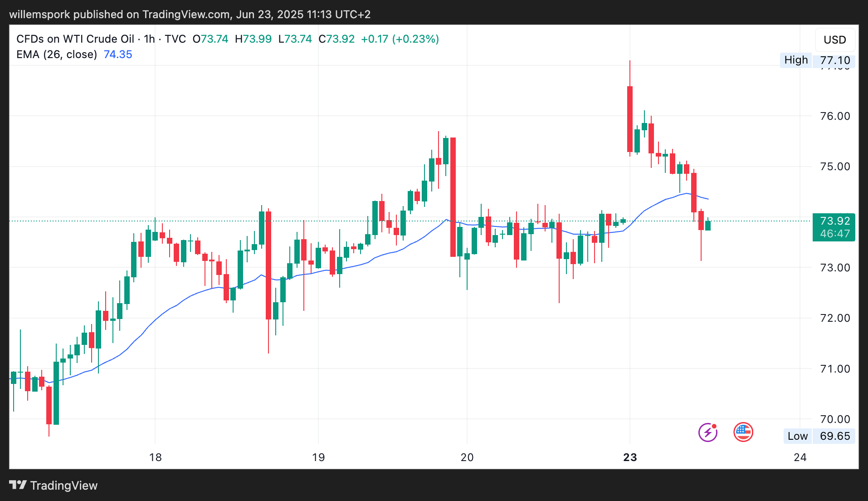
Task: Click the TradingView logo icon in footer
Action: click(18, 485)
